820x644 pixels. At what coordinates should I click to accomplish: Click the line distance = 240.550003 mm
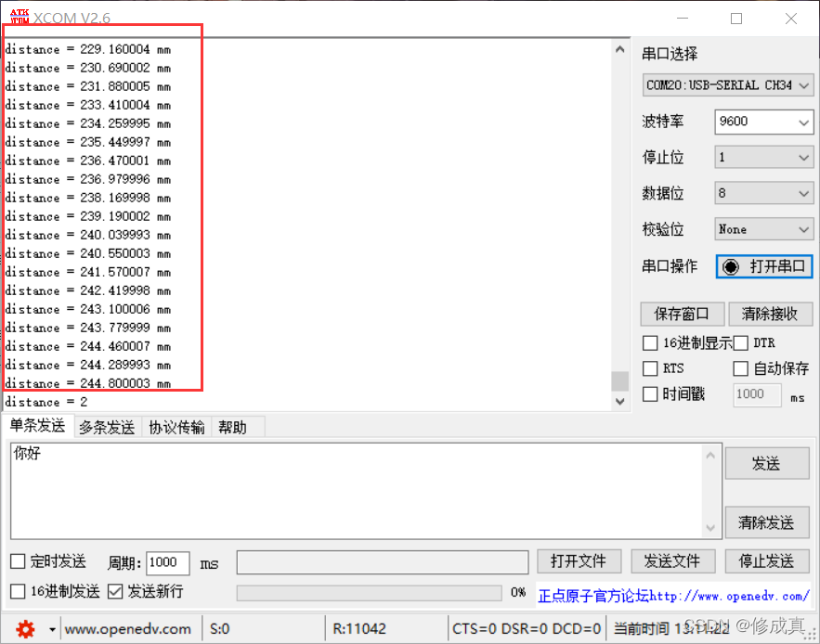[88, 254]
